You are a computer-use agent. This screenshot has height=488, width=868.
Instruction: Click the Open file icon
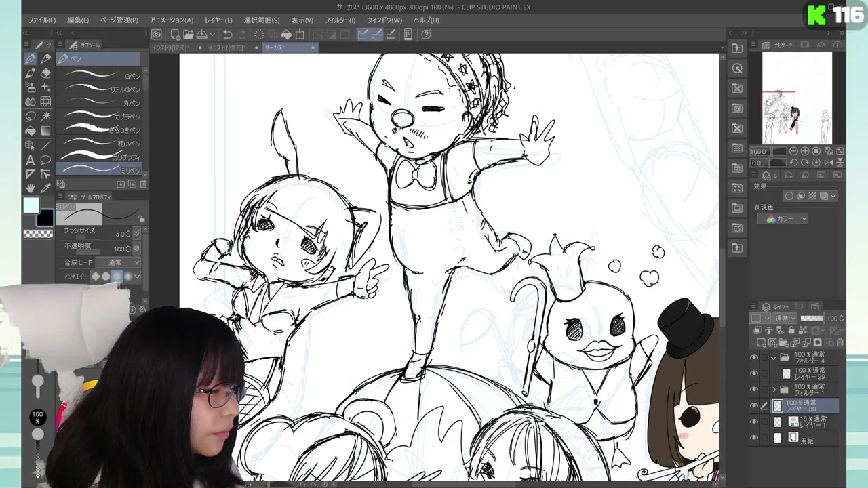point(188,35)
